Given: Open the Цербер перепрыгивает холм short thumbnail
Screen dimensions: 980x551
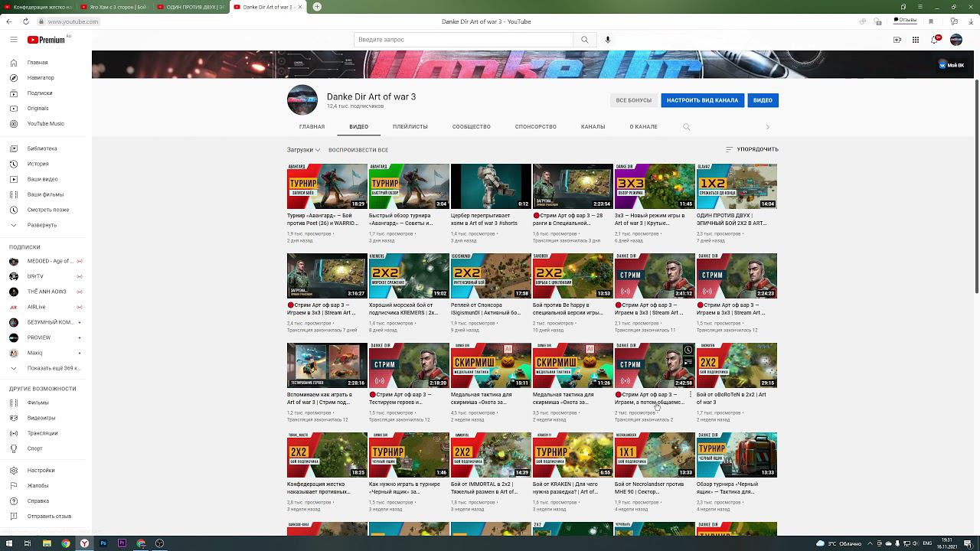Looking at the screenshot, I should 491,186.
